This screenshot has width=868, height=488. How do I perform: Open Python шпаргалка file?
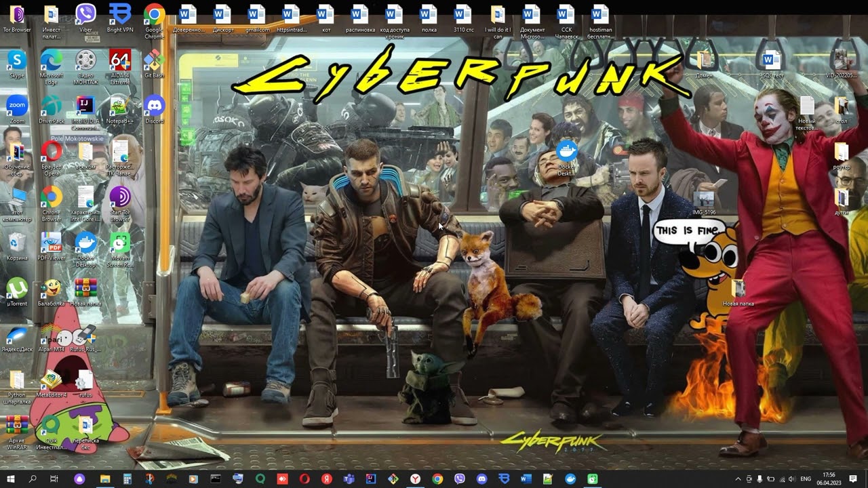(17, 388)
